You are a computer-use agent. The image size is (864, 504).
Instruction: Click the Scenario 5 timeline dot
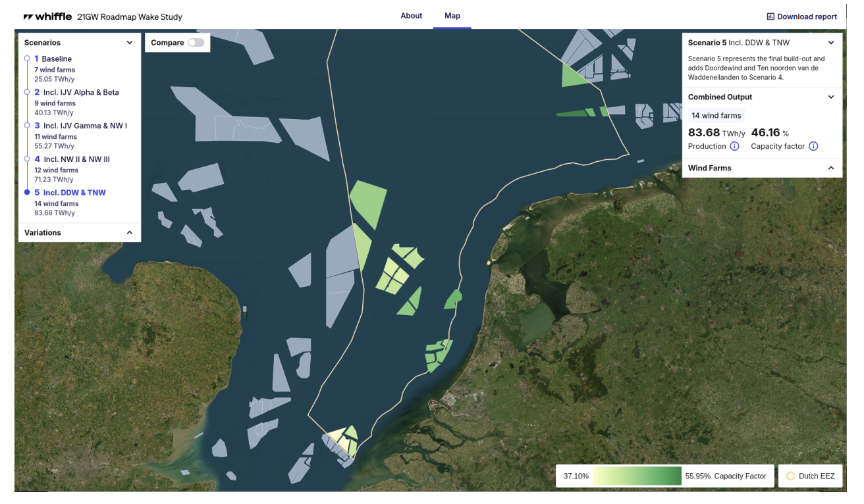click(26, 193)
